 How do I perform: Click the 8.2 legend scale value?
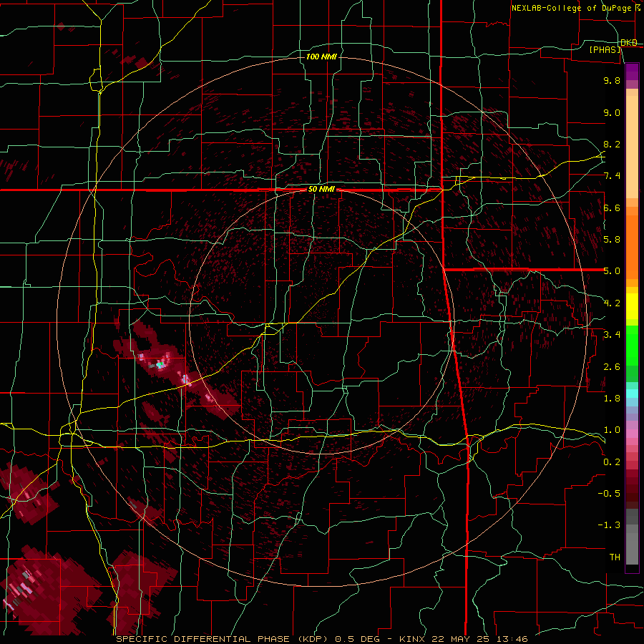tap(612, 144)
